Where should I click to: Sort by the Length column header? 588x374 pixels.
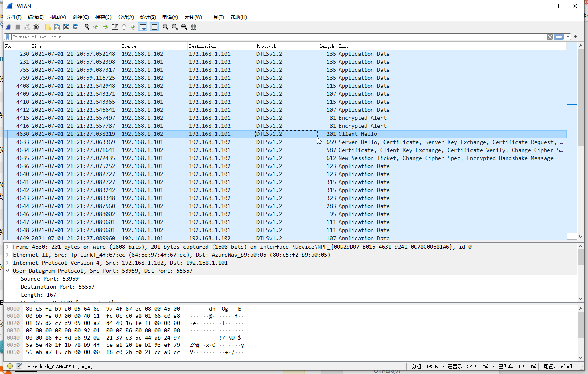point(327,46)
